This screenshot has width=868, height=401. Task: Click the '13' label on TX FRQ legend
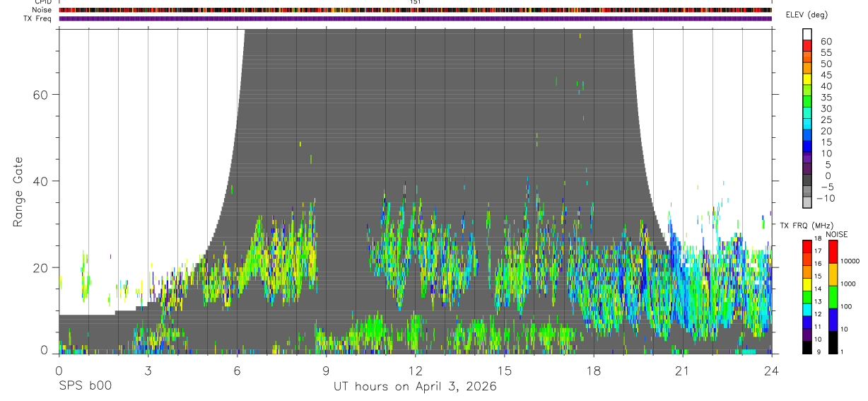pyautogui.click(x=816, y=301)
